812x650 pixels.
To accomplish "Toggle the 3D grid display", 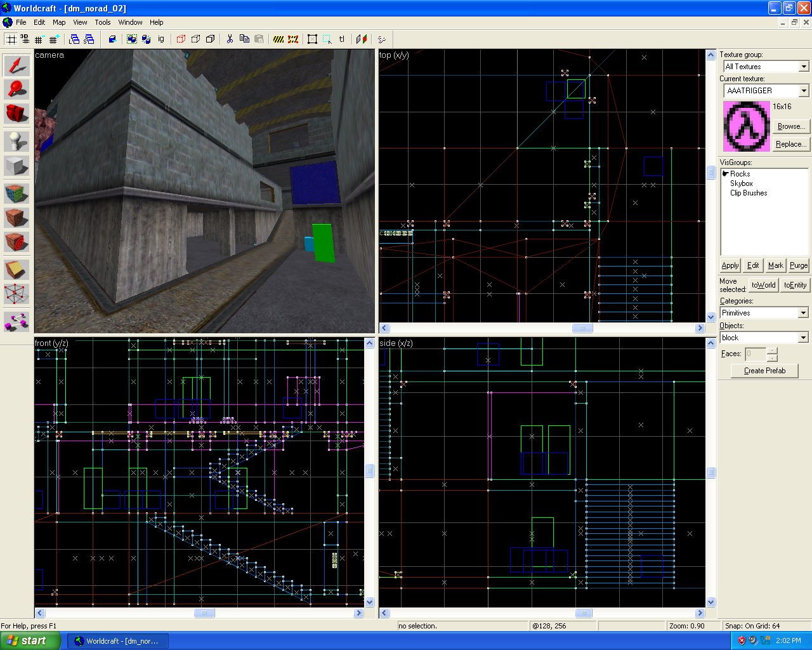I will (25, 39).
